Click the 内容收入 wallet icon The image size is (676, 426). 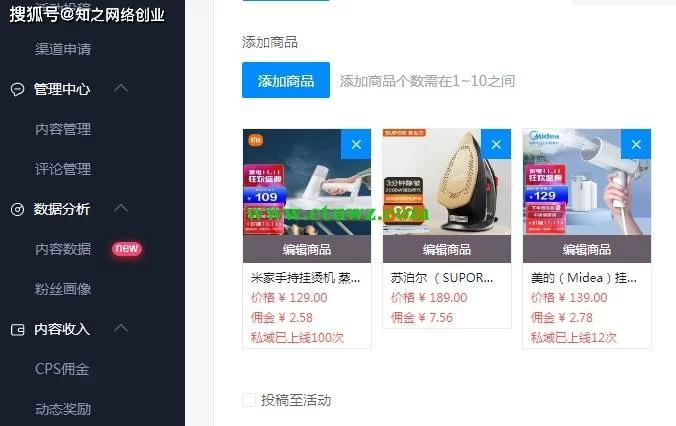17,330
